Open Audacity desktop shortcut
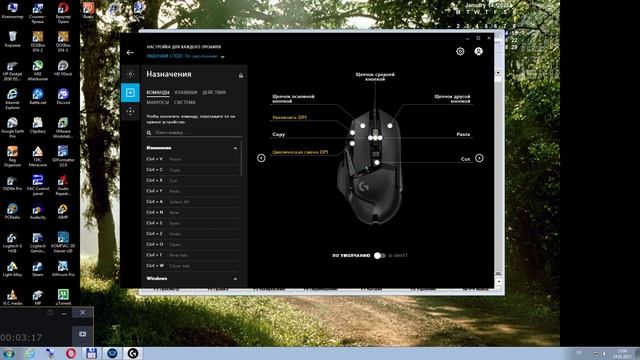The image size is (640, 360). click(38, 212)
